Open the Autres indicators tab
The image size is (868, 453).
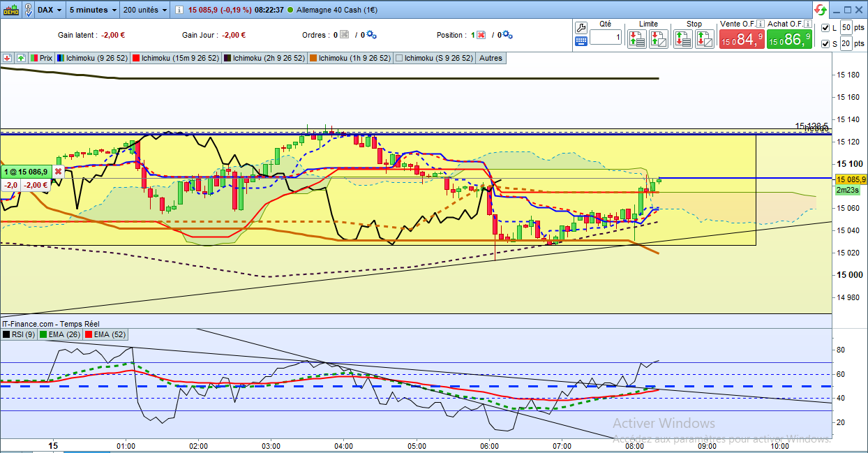pos(491,58)
